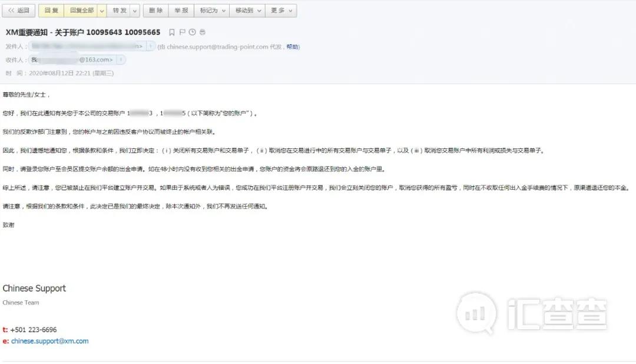Delete the email with 删除
The image size is (636, 364).
[x=155, y=11]
